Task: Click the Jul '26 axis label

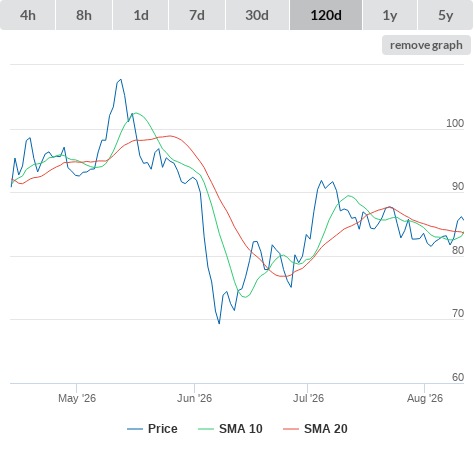Action: coord(308,398)
